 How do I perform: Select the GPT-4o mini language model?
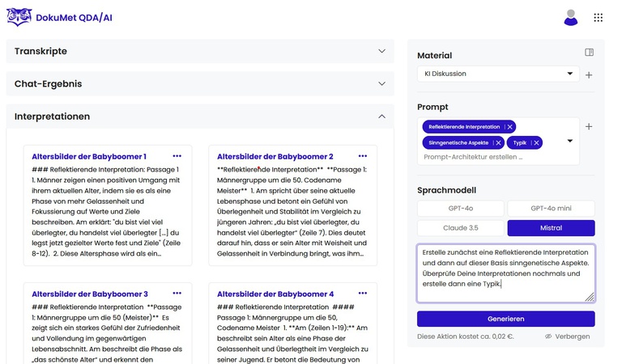[x=551, y=209]
